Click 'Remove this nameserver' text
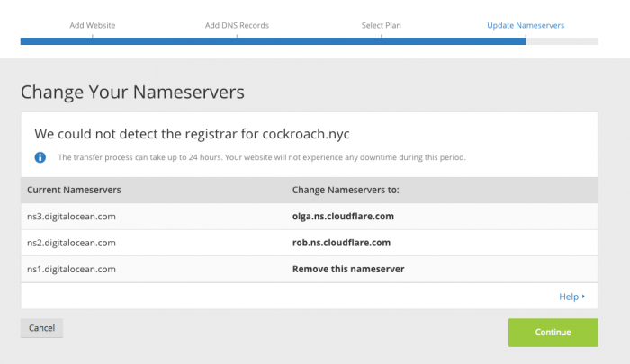Image resolution: width=630 pixels, height=364 pixels. [x=348, y=270]
